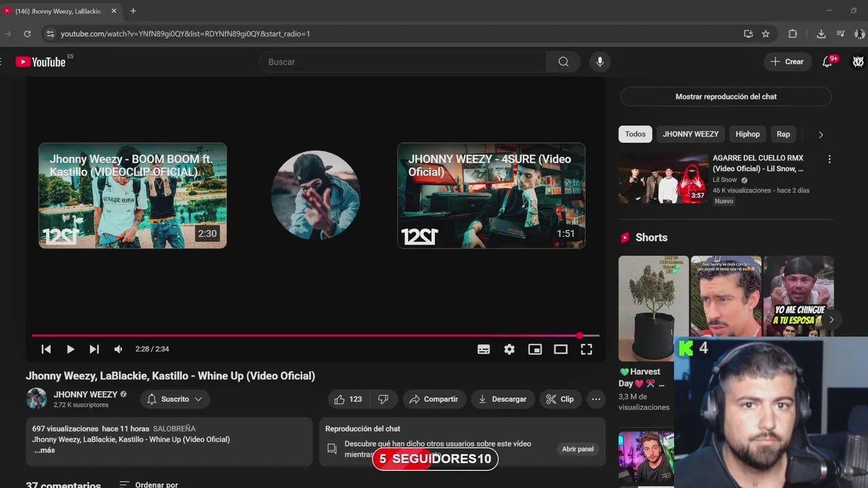Click the YouTube logo to go home
The width and height of the screenshot is (868, 488).
click(x=41, y=62)
